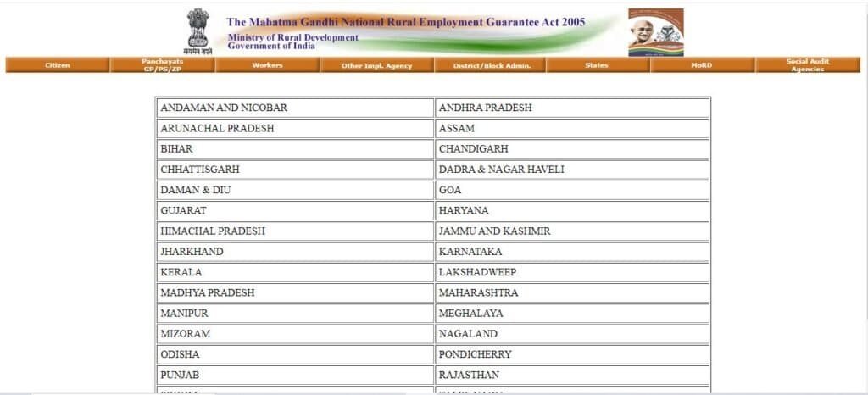868x395 pixels.
Task: Select DADRA & NAGAR HAVELI link
Action: [x=502, y=170]
